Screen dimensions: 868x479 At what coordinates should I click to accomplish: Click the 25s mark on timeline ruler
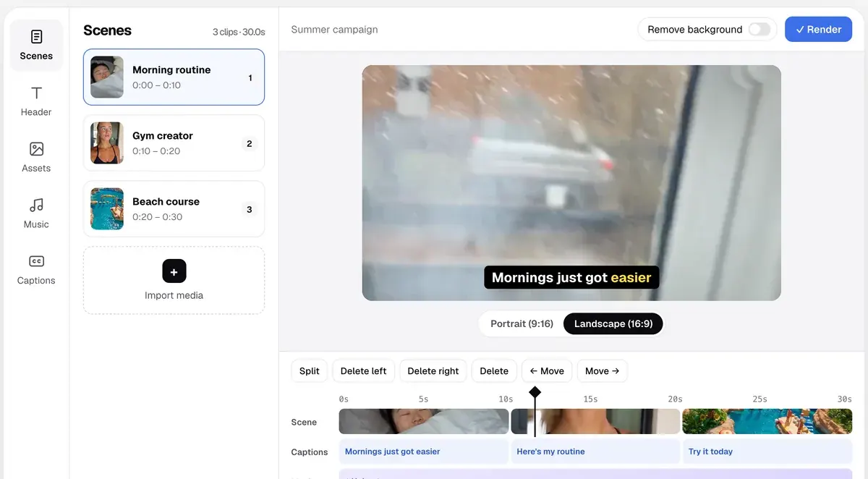[759, 399]
